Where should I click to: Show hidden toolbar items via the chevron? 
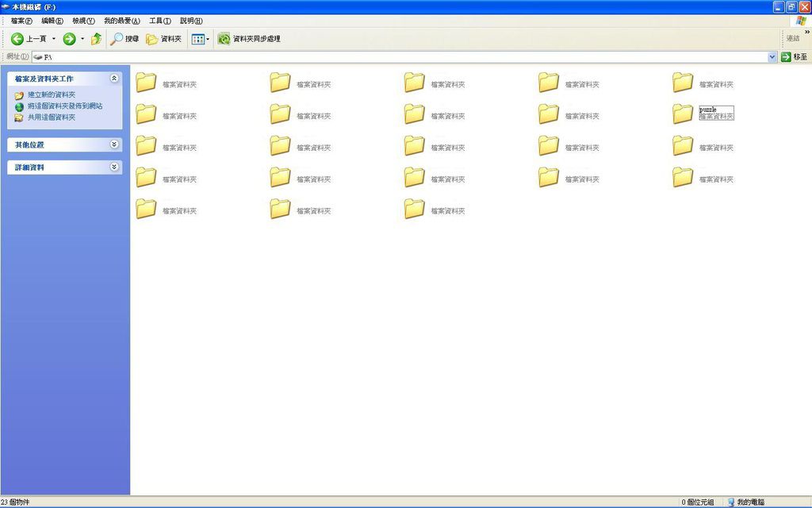pyautogui.click(x=806, y=32)
